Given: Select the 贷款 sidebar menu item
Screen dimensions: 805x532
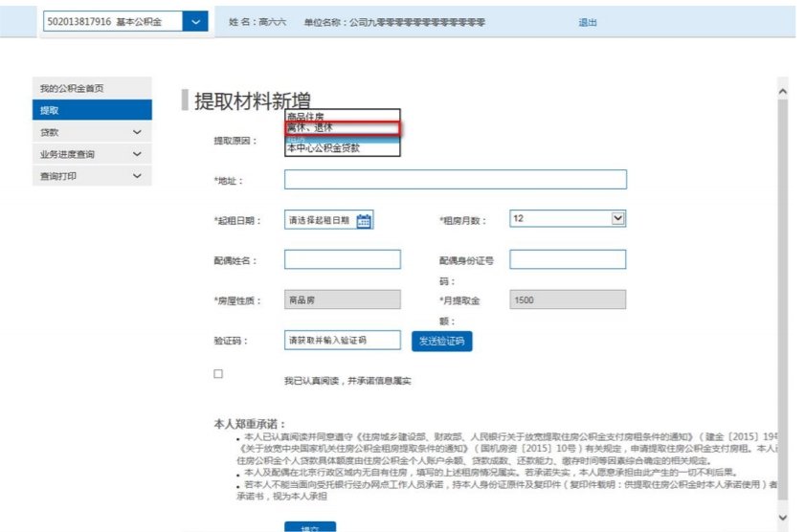Looking at the screenshot, I should [x=92, y=132].
